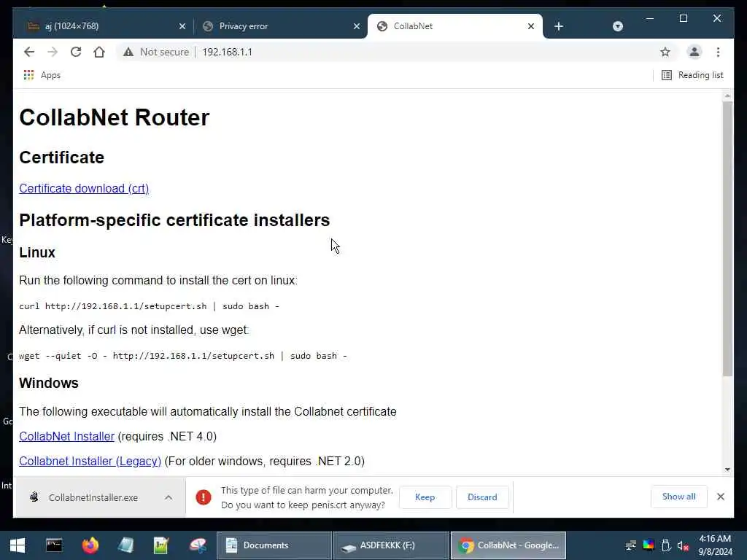Open Certificate download (crt) link
Image resolution: width=747 pixels, height=560 pixels.
84,189
